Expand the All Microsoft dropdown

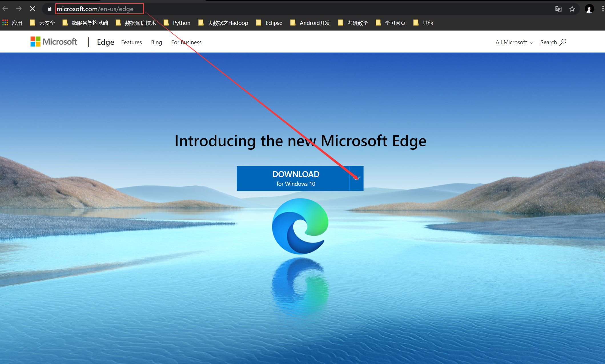(514, 42)
